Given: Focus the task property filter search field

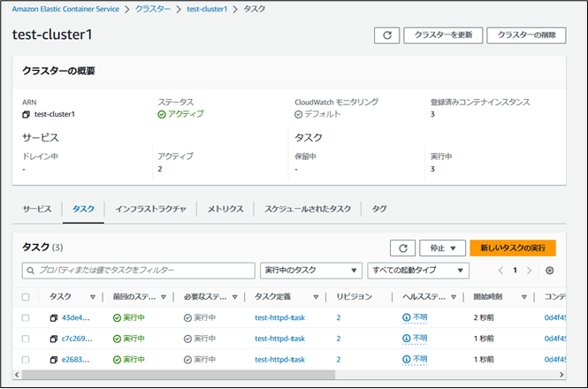Looking at the screenshot, I should coord(138,271).
